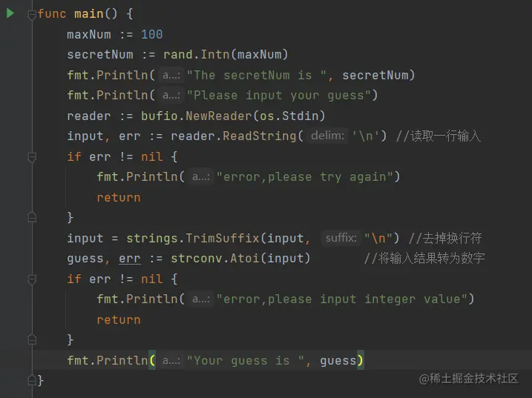Click highlighted closing parenthesis after guess
The width and height of the screenshot is (532, 398).
(x=361, y=360)
